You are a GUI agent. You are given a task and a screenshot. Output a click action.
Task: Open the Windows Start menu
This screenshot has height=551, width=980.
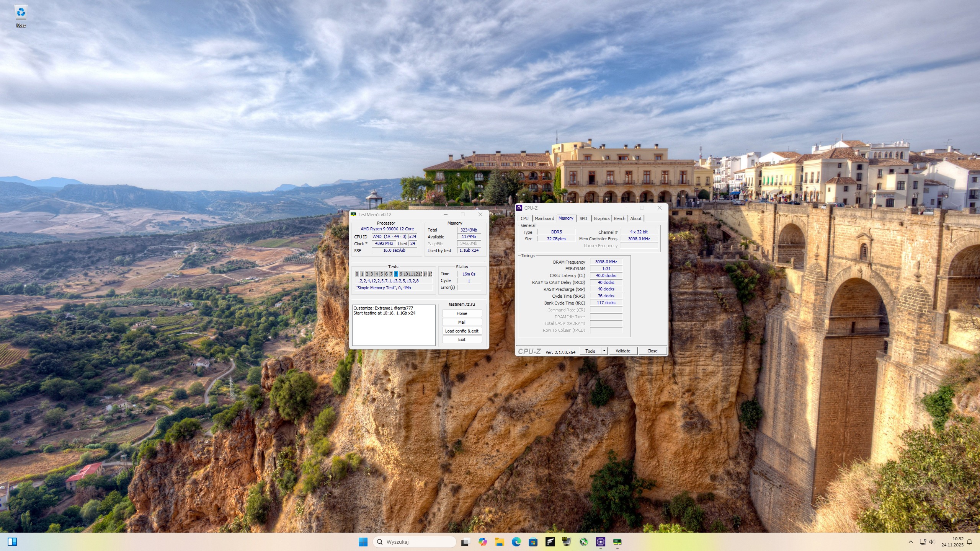point(363,542)
